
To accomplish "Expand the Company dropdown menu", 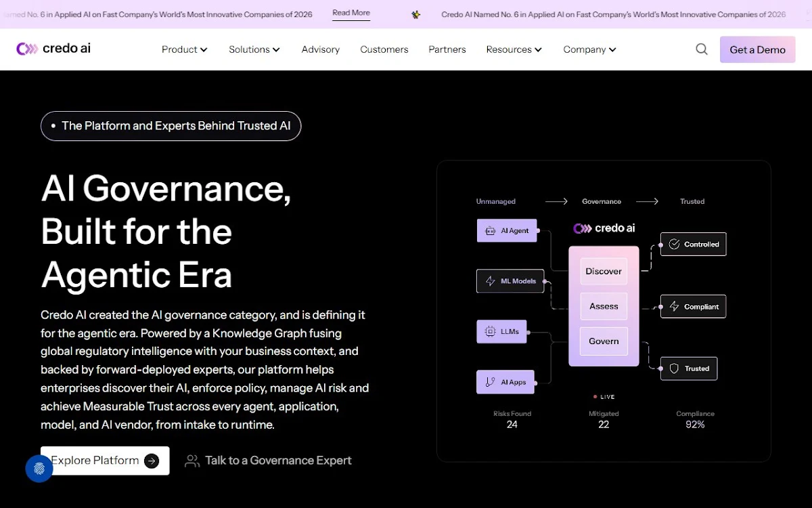I will coord(589,49).
